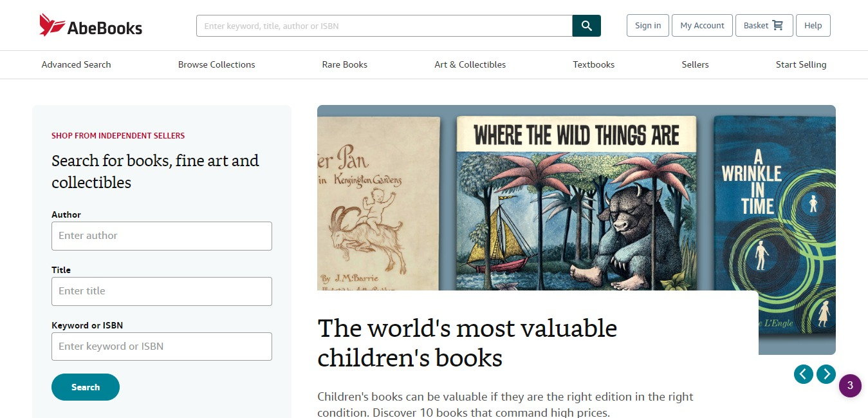The height and width of the screenshot is (418, 868).
Task: Select Art & Collectibles
Action: (x=470, y=64)
